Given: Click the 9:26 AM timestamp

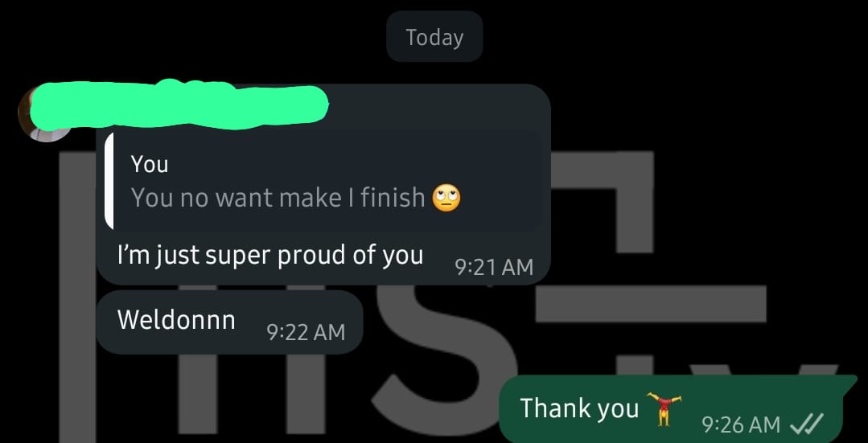Looking at the screenshot, I should coord(741,425).
